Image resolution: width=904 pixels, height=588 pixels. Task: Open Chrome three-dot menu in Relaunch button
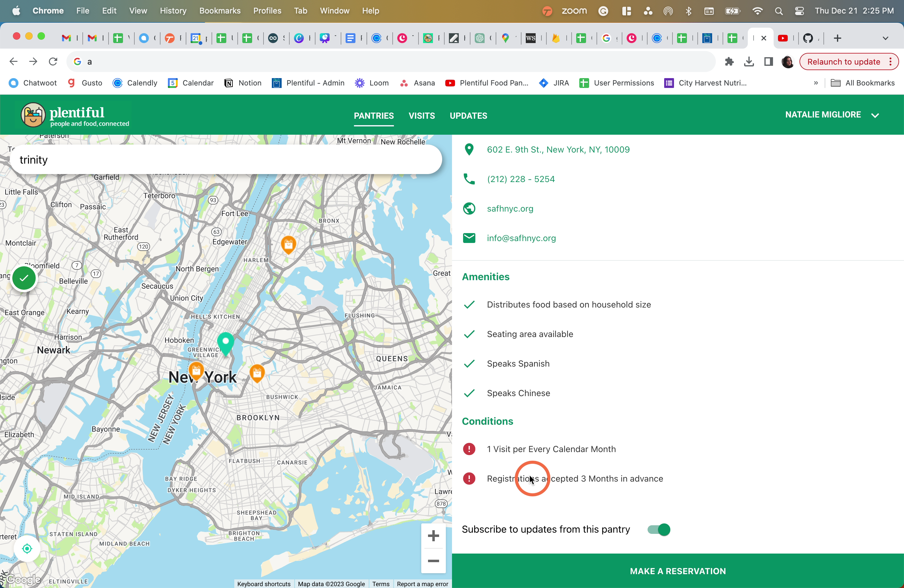(x=890, y=62)
